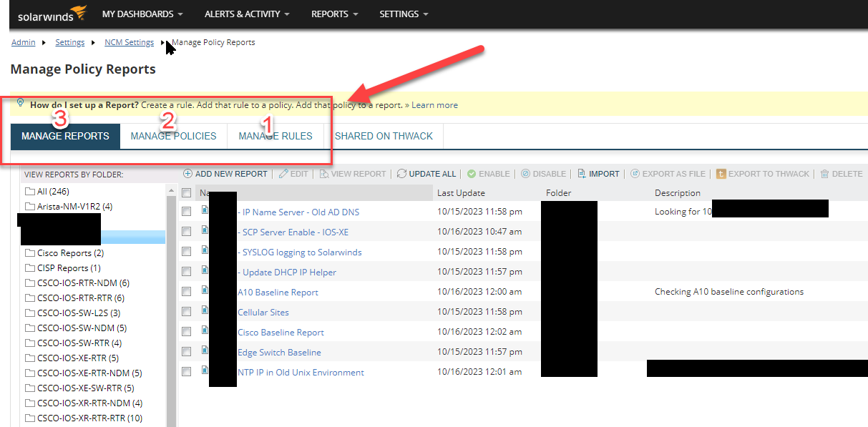Viewport: 868px width, 427px height.
Task: Sort by the Last Update column header
Action: (461, 193)
